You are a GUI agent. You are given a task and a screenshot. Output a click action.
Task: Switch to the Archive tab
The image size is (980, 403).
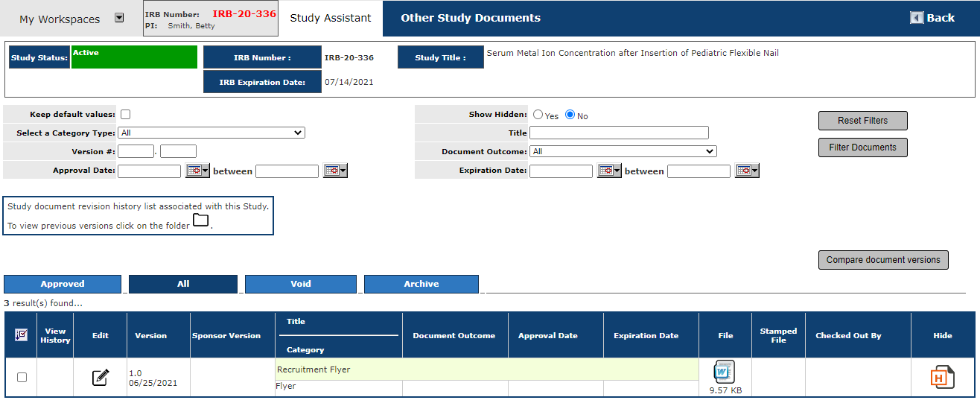421,284
